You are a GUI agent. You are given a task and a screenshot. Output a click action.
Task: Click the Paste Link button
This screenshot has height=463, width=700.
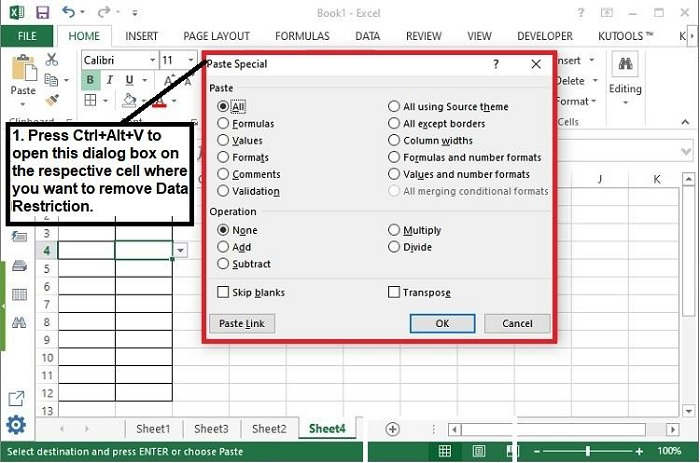[x=242, y=323]
